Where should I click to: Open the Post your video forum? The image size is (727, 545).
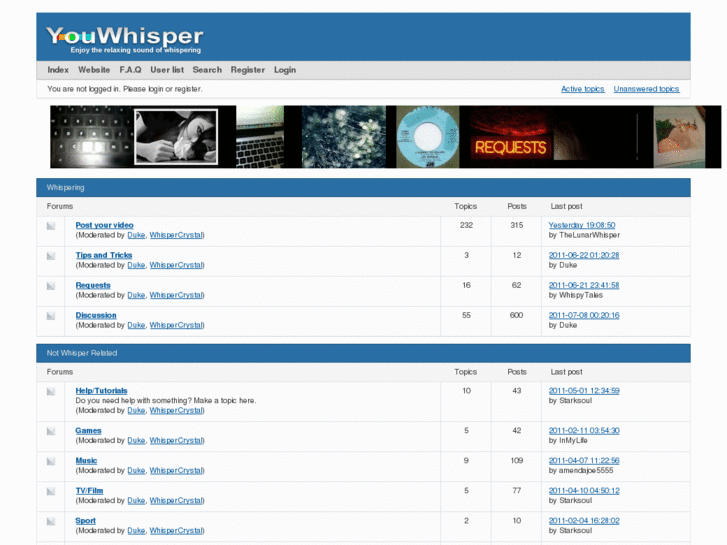104,225
